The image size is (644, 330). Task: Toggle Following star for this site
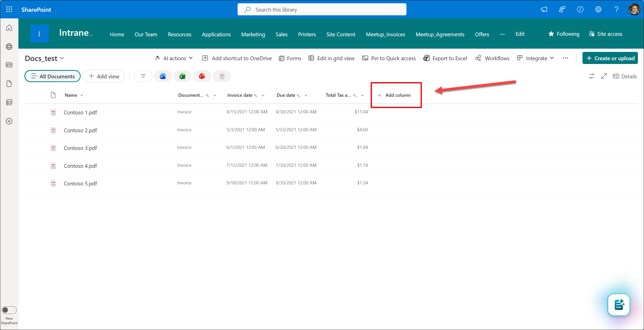[564, 34]
